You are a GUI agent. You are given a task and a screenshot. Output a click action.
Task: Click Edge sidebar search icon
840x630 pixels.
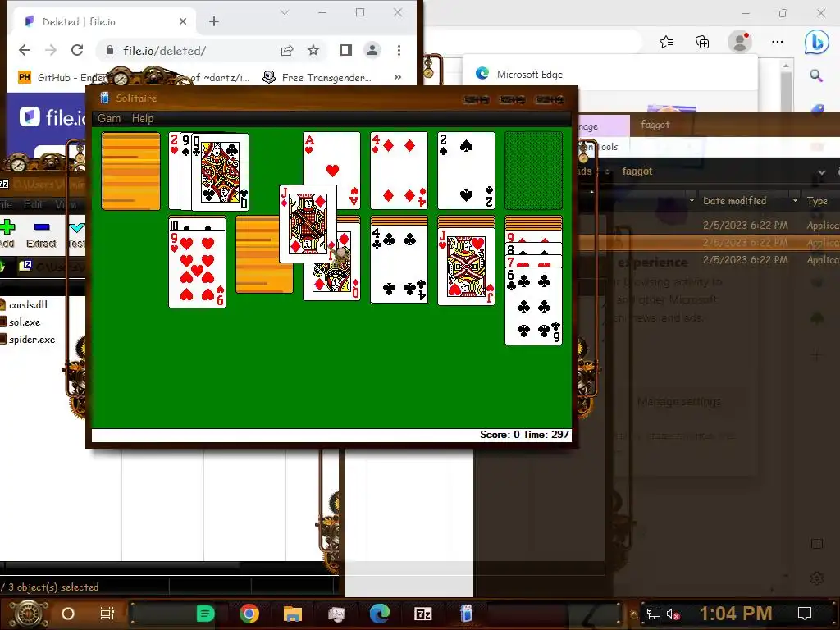tap(816, 75)
